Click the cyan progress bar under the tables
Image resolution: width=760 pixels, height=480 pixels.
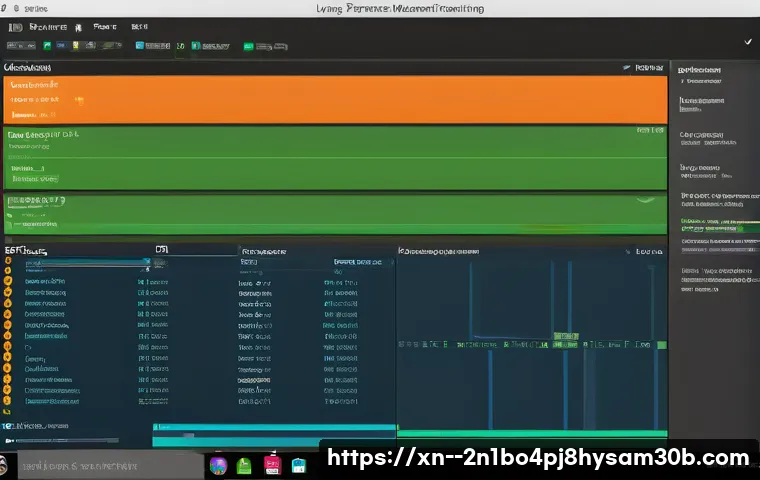274,427
